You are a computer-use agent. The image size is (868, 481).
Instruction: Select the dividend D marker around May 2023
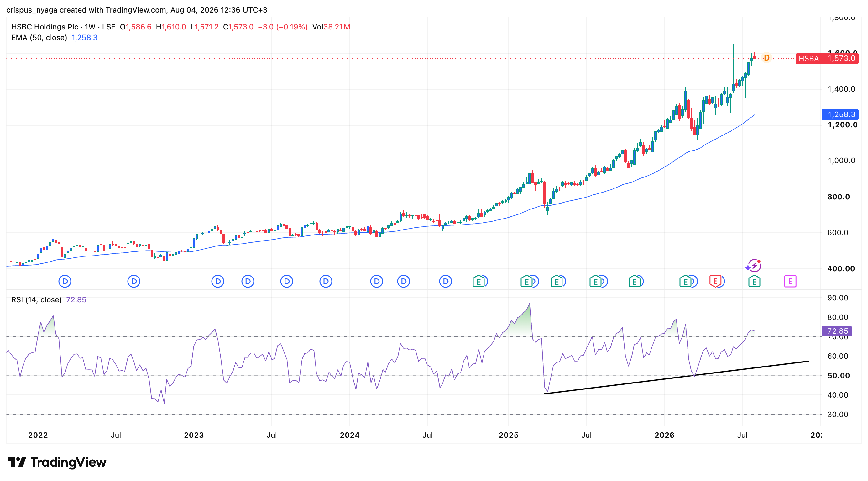[x=248, y=281]
